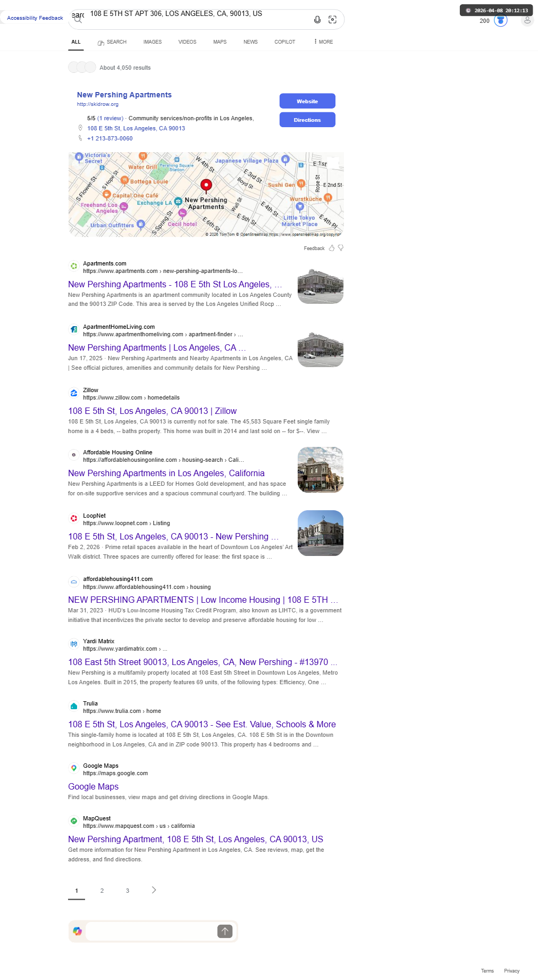Click the Trulia favicon
This screenshot has height=980, width=538.
[74, 706]
